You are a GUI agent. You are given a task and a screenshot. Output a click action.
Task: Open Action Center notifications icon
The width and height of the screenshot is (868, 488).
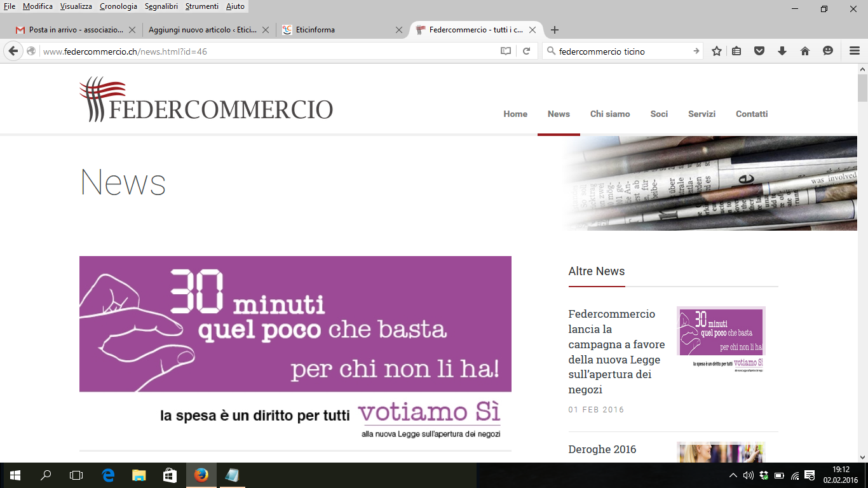click(x=810, y=475)
